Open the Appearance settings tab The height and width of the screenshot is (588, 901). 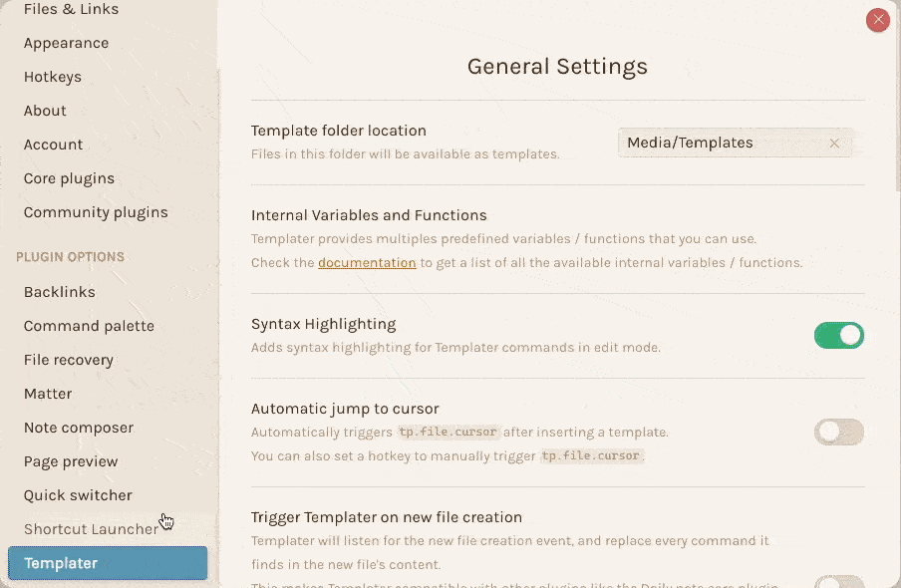coord(66,43)
